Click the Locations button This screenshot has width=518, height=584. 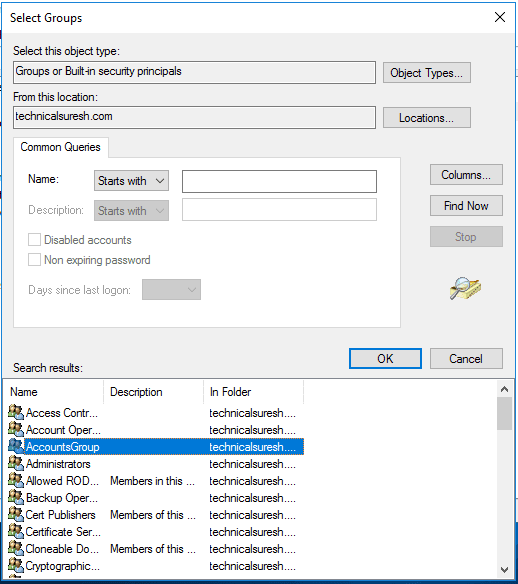point(427,118)
